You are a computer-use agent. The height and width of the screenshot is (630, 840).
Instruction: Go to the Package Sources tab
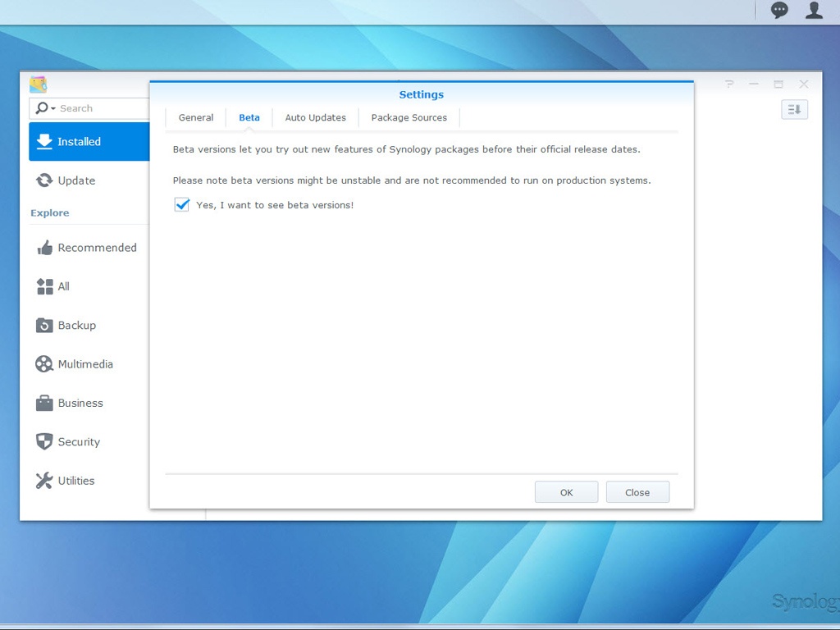pos(409,118)
